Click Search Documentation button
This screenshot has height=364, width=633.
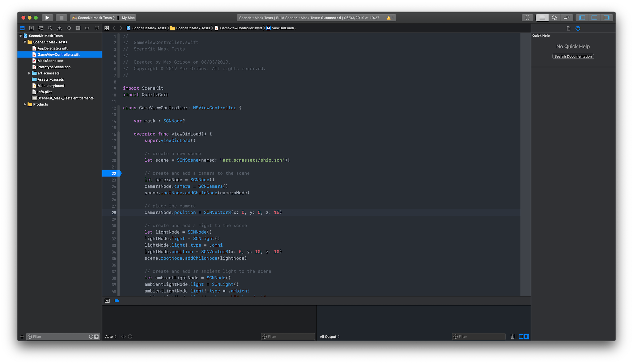point(573,56)
